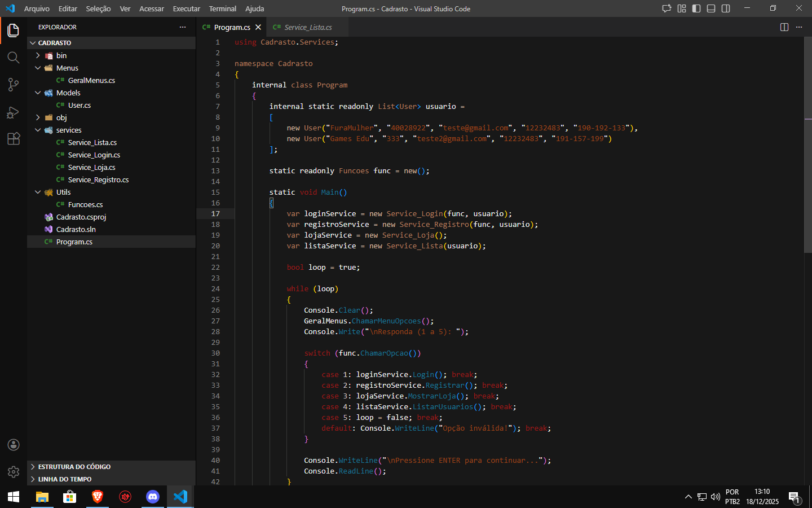
Task: Open the red app icon beside Brave in taskbar
Action: 125,497
